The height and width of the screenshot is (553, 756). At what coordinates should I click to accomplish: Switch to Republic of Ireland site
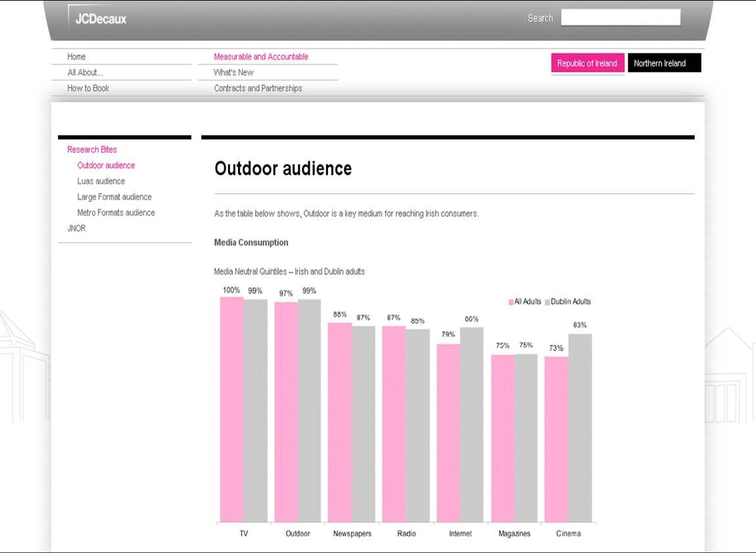click(587, 63)
